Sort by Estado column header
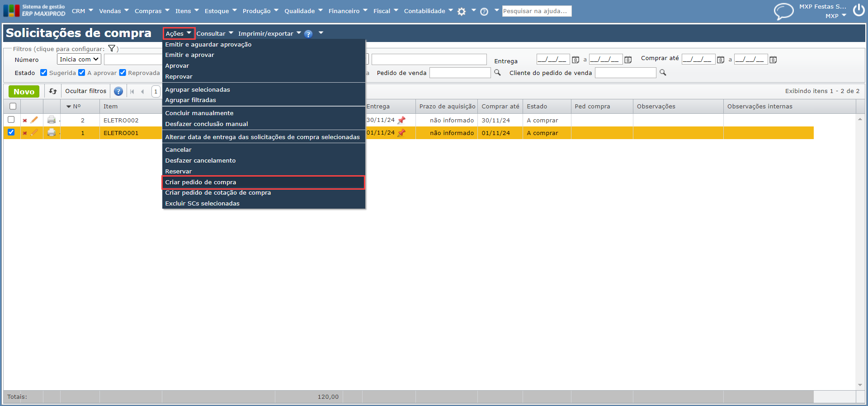Screen dimensions: 868x406 (x=547, y=107)
